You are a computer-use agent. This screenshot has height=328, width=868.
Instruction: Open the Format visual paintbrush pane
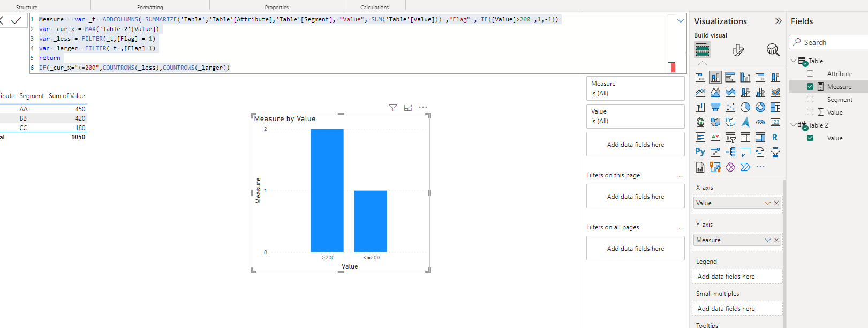[738, 50]
